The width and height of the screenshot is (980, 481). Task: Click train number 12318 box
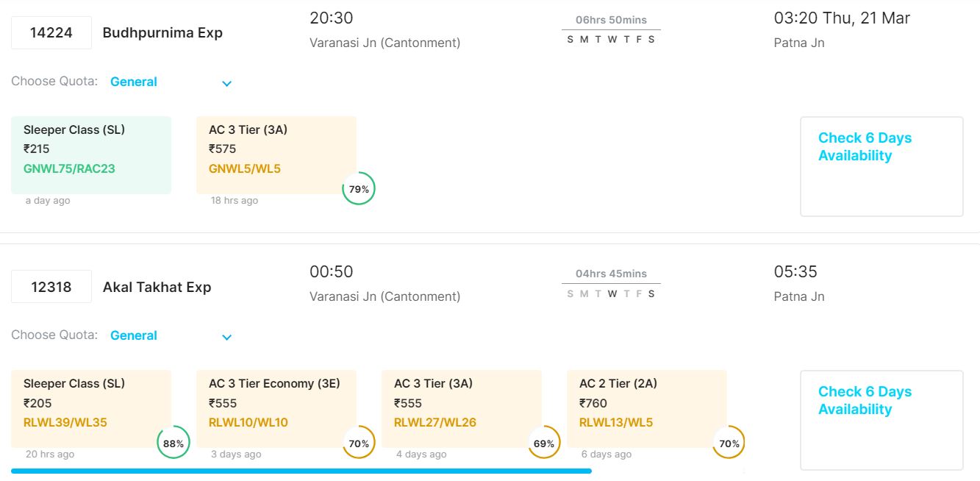coord(51,287)
